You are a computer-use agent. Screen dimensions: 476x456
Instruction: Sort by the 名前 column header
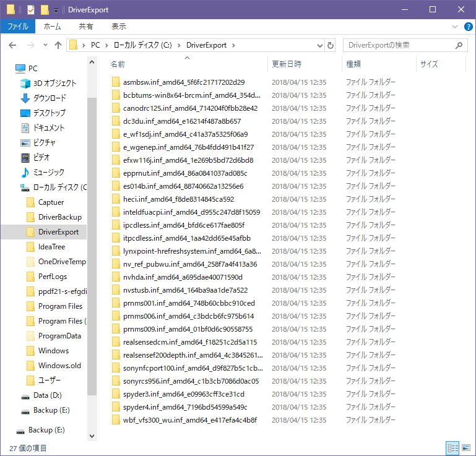pyautogui.click(x=118, y=64)
